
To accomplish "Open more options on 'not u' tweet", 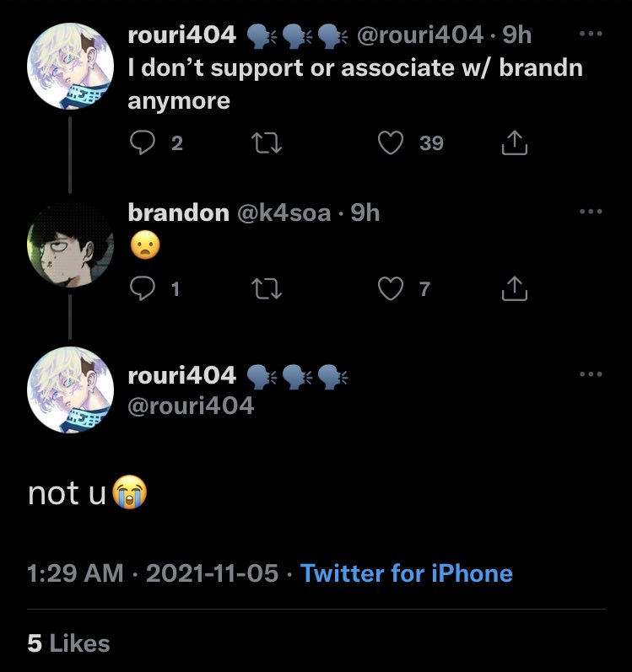I will coord(591,374).
